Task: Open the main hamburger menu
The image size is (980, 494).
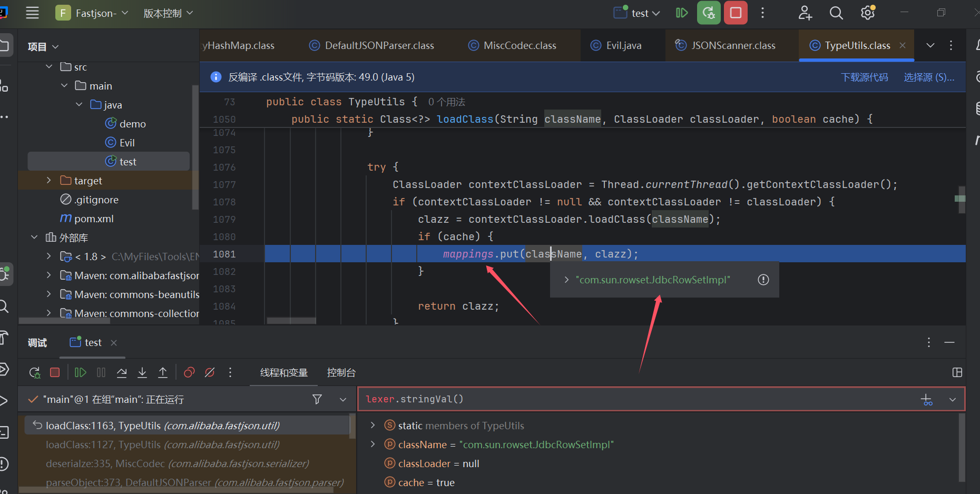Action: 32,13
